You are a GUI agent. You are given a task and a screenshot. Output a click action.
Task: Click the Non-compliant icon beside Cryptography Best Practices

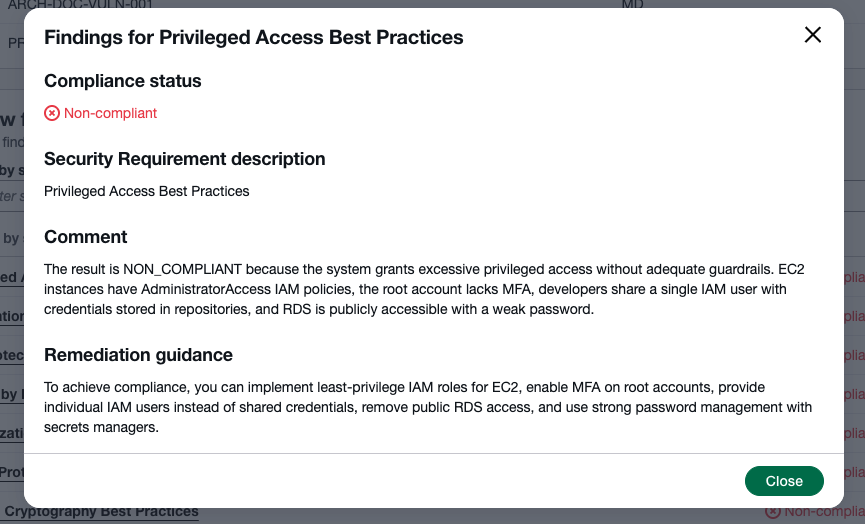pos(773,512)
